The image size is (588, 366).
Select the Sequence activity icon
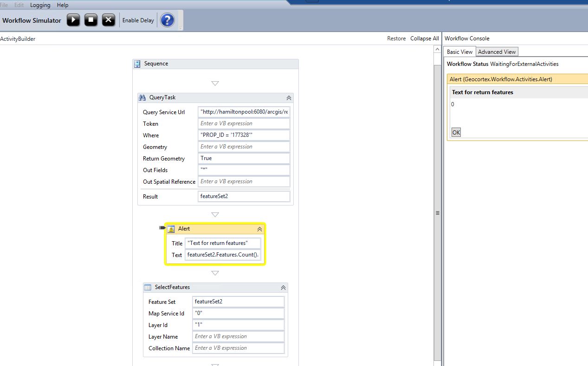[x=137, y=64]
